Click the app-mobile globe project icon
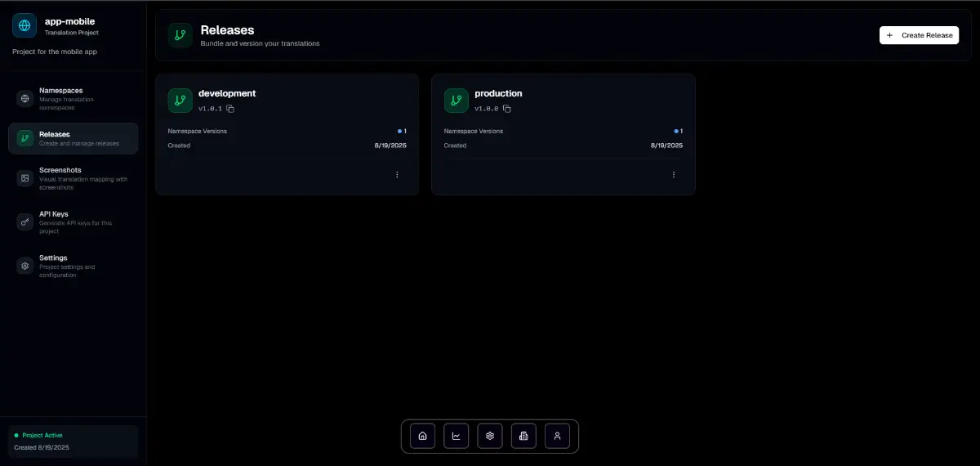The height and width of the screenshot is (466, 980). (x=24, y=25)
